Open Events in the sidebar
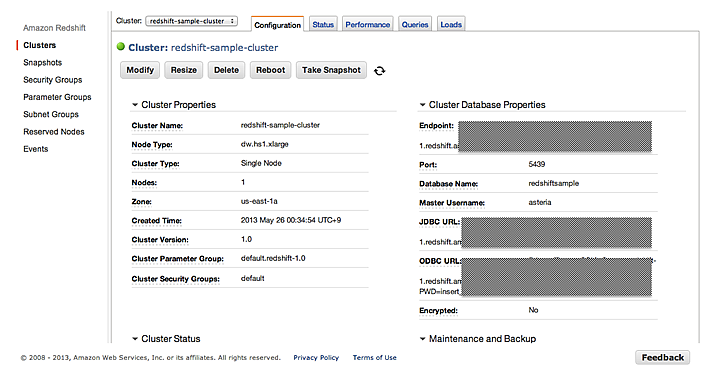710x369 pixels. click(x=36, y=149)
